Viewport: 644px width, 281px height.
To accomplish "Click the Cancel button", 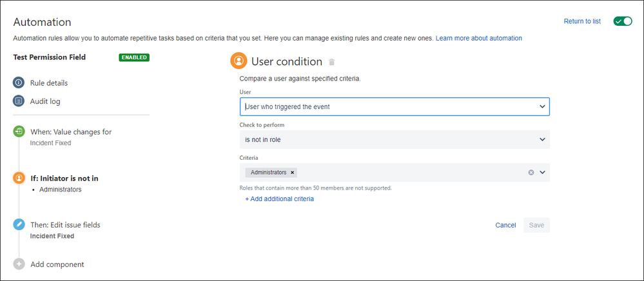I will coord(505,225).
